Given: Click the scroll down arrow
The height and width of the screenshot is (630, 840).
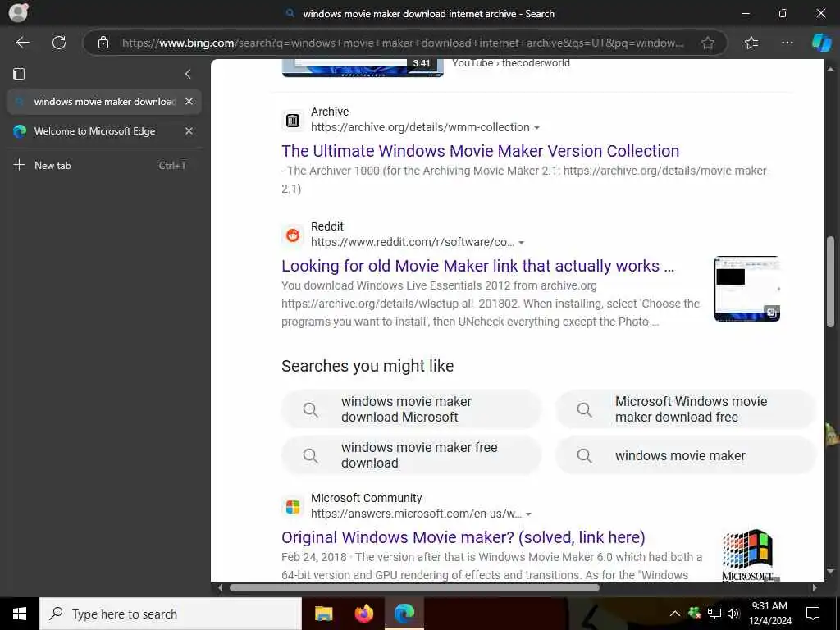Looking at the screenshot, I should click(830, 572).
